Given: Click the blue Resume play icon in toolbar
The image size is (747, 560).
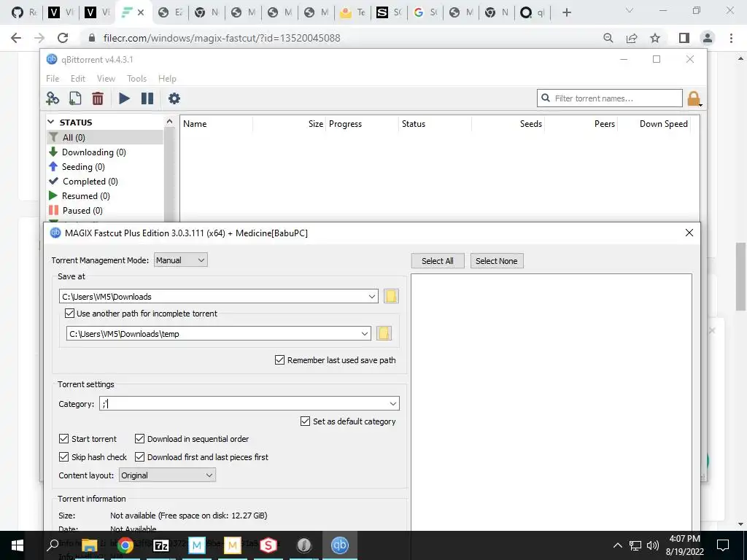Looking at the screenshot, I should click(124, 98).
